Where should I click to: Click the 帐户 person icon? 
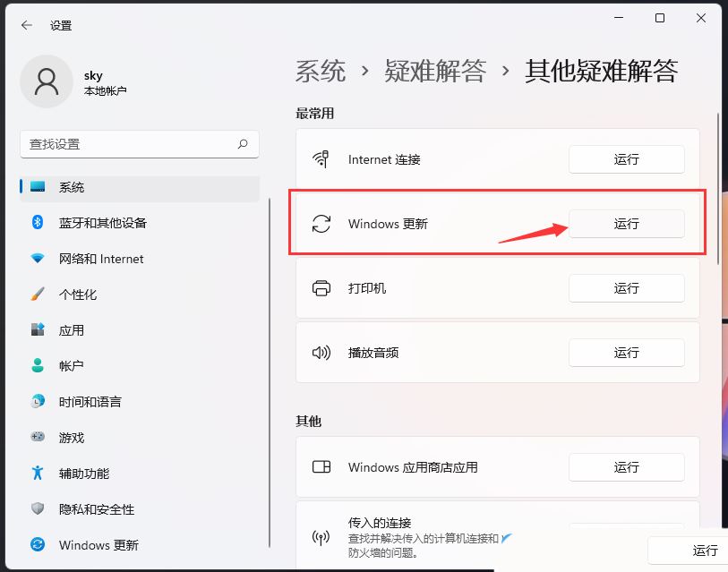click(38, 365)
